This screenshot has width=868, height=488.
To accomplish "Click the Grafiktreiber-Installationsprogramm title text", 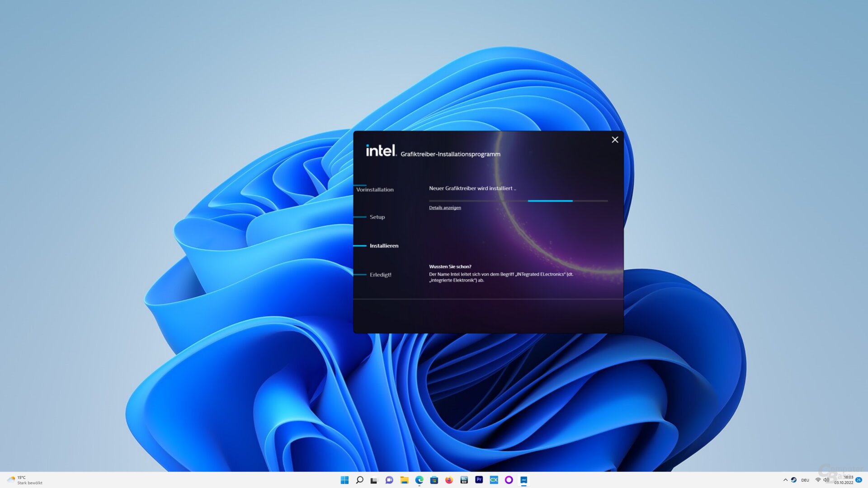I will click(x=450, y=154).
